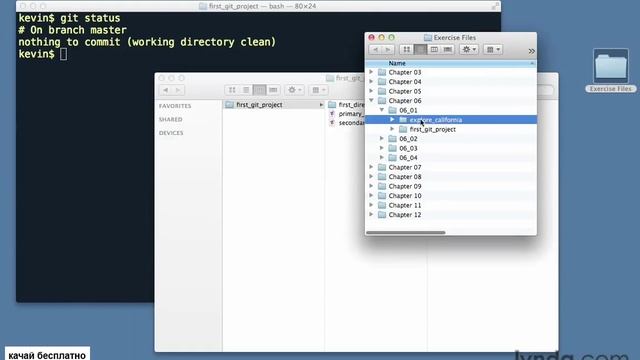Select first_git_project folder in the column view
Image resolution: width=640 pixels, height=360 pixels.
coord(273,105)
